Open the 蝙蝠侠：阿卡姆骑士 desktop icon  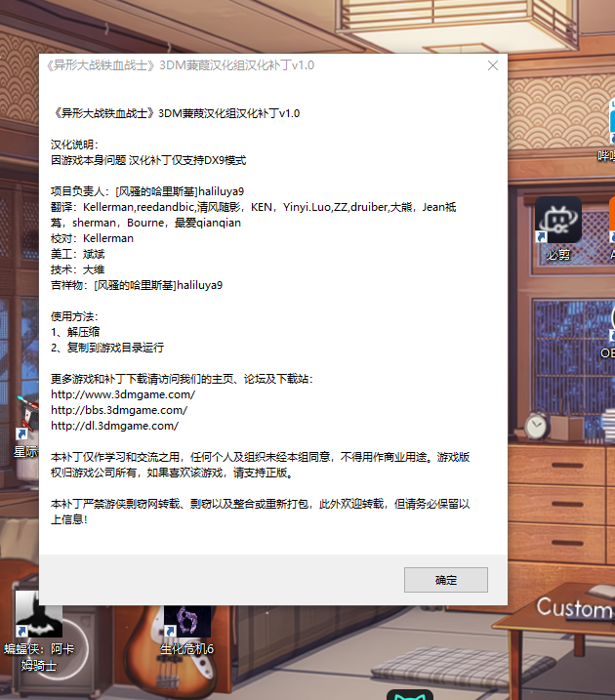[39, 632]
